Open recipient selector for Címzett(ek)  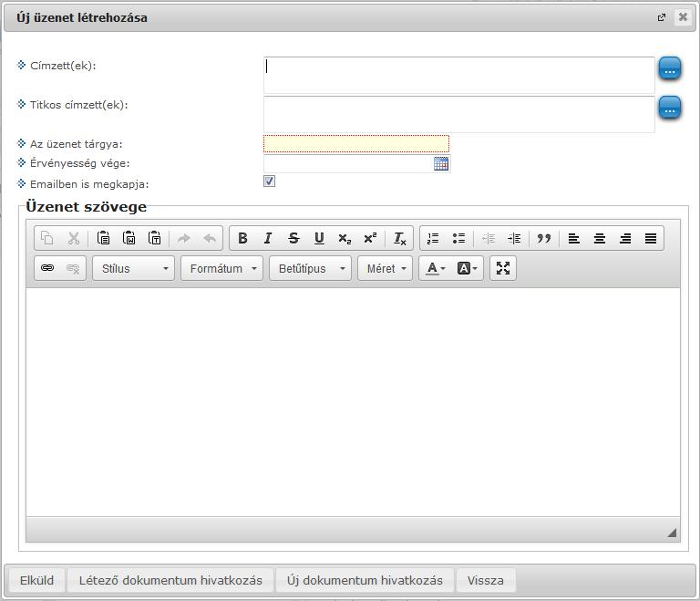coord(670,68)
